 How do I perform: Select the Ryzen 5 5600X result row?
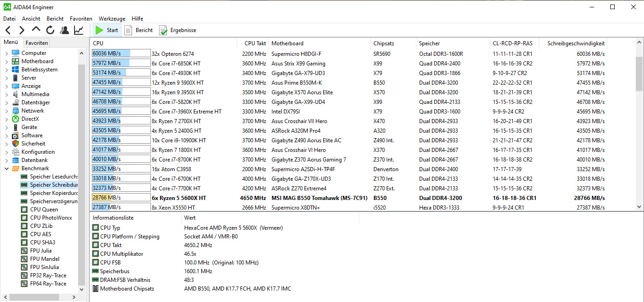tap(320, 198)
